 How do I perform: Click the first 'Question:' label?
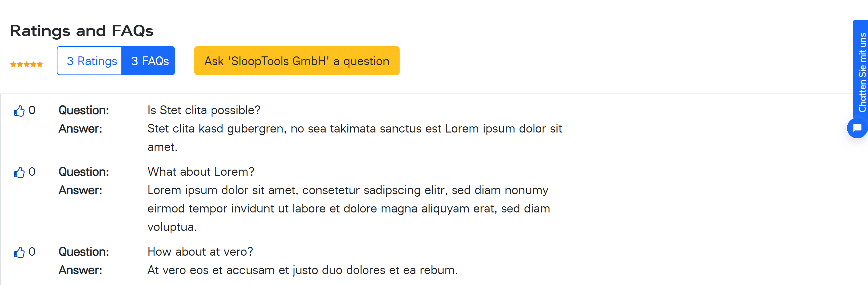click(x=84, y=110)
